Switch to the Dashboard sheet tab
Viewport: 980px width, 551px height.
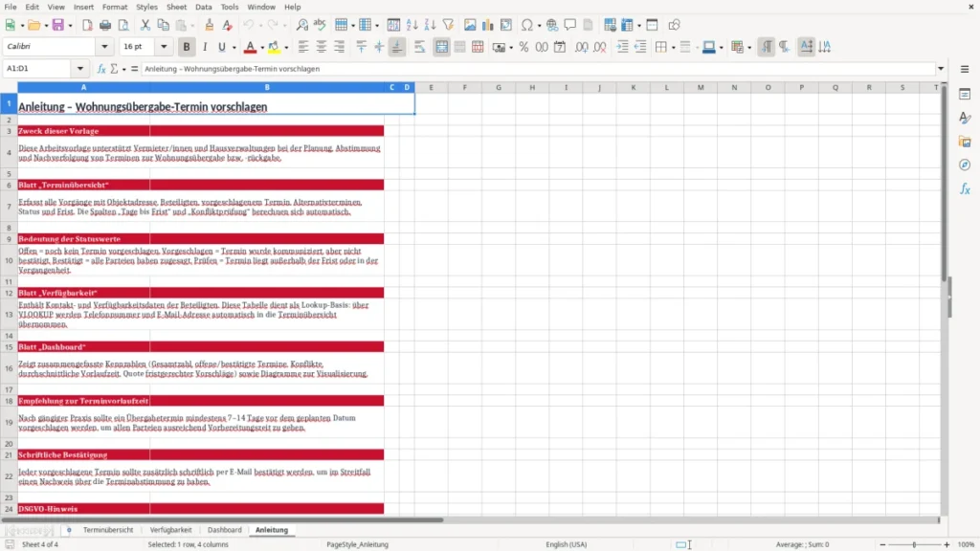224,530
